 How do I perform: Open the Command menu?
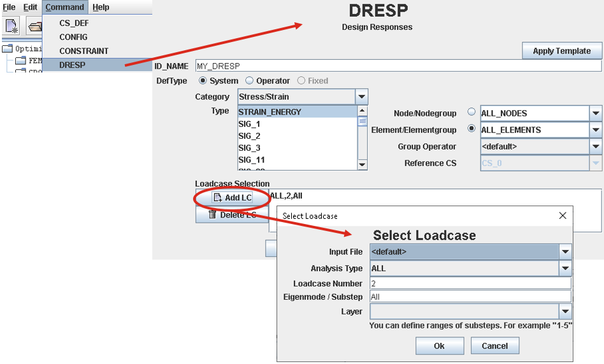click(x=65, y=7)
